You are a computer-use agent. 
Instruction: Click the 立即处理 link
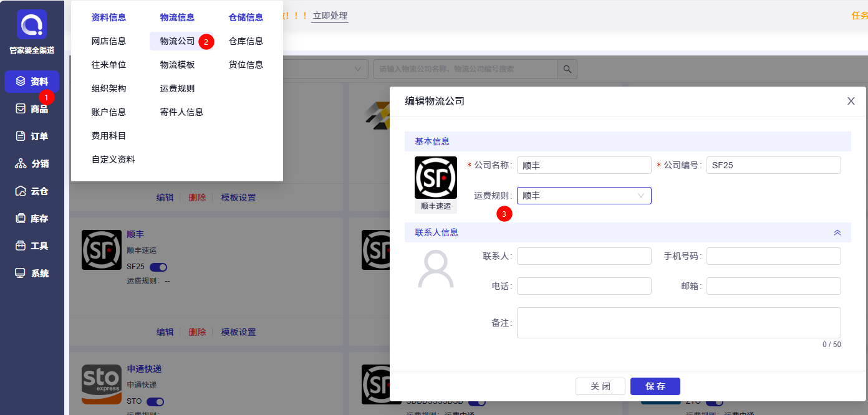click(330, 16)
